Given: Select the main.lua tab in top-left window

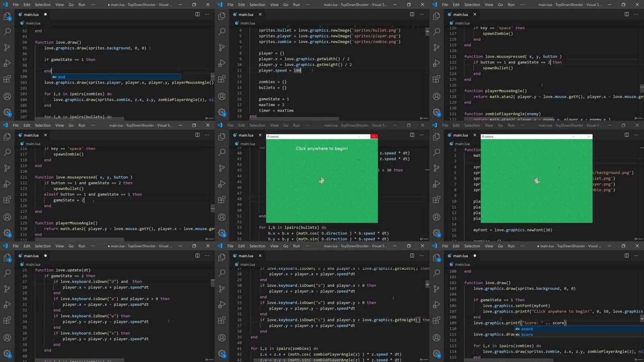Looking at the screenshot, I should [31, 14].
